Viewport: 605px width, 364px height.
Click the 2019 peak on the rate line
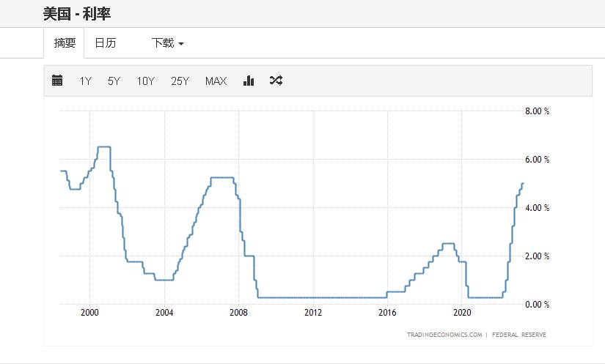[x=448, y=243]
